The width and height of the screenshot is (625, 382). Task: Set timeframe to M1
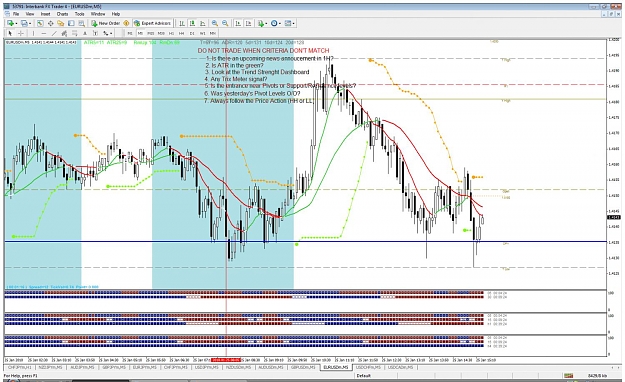(x=130, y=33)
